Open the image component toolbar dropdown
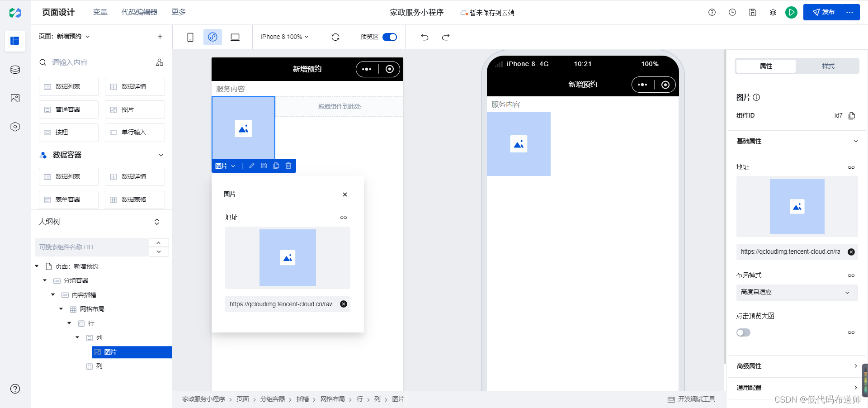The image size is (868, 408). click(x=225, y=166)
